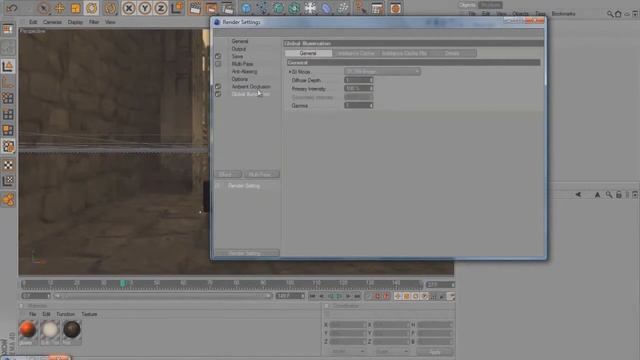This screenshot has height=360, width=640.
Task: Open the viewport Display menu
Action: point(75,22)
